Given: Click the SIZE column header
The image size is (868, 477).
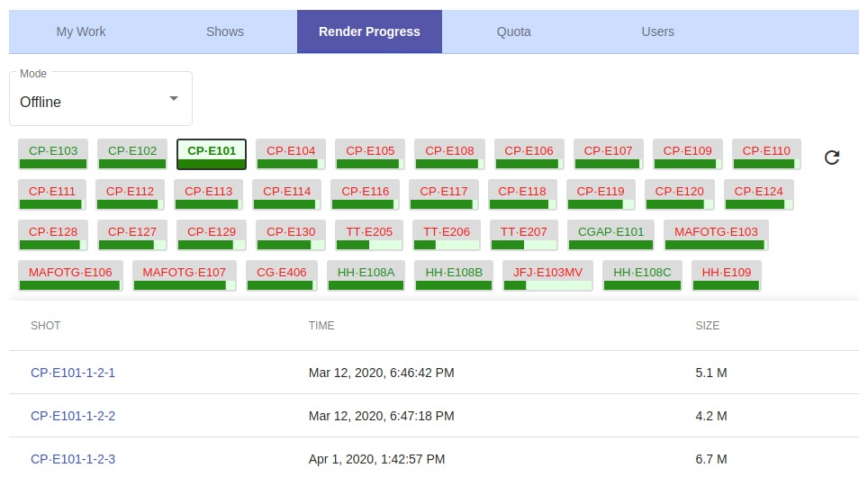Looking at the screenshot, I should click(x=707, y=326).
